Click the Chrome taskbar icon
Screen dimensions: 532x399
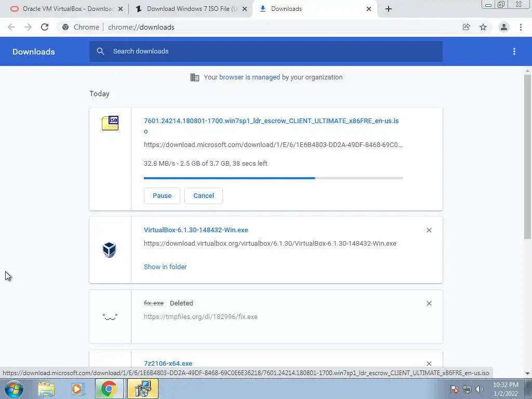[x=109, y=389]
